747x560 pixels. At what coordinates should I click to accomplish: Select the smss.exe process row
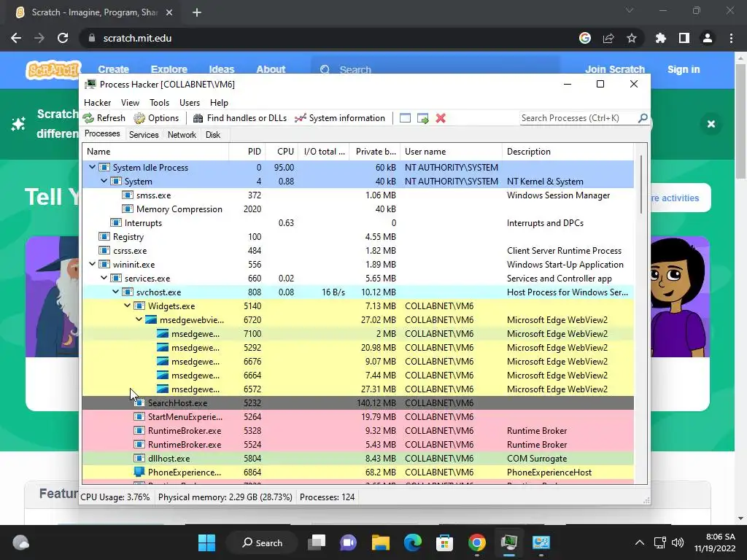point(357,195)
